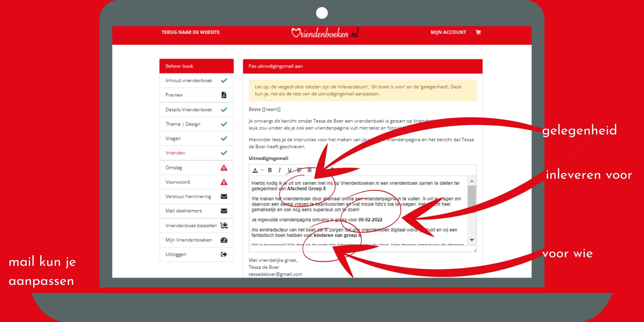The image size is (644, 322).
Task: Align text left in the editor
Action: click(299, 170)
